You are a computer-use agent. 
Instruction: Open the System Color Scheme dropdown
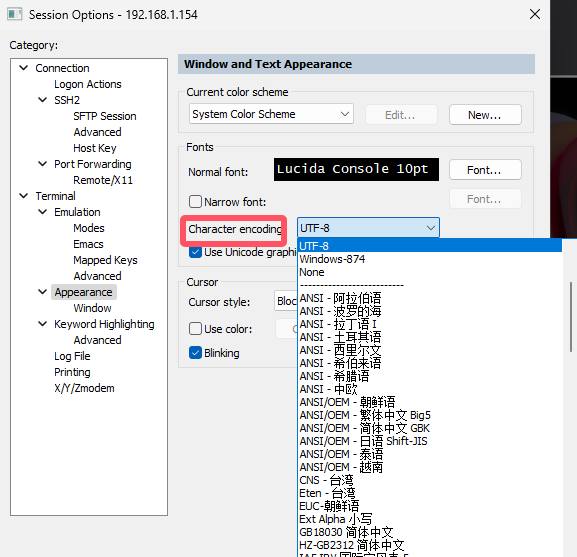[x=271, y=114]
